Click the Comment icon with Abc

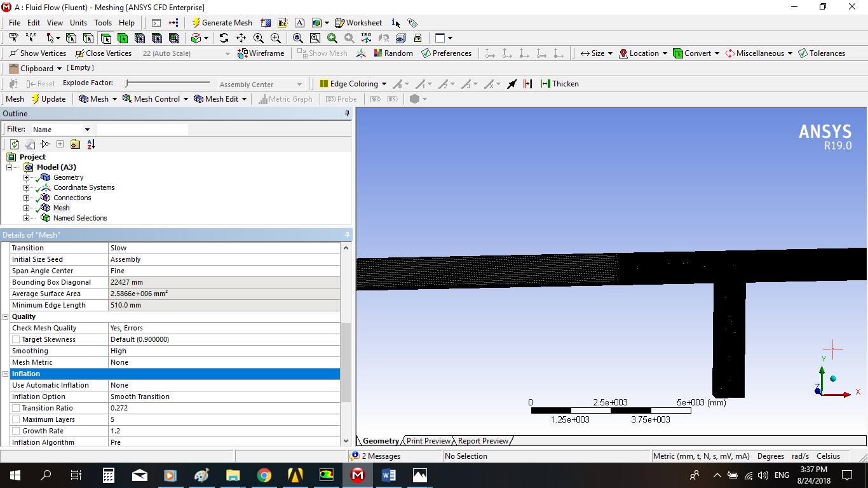tap(283, 23)
